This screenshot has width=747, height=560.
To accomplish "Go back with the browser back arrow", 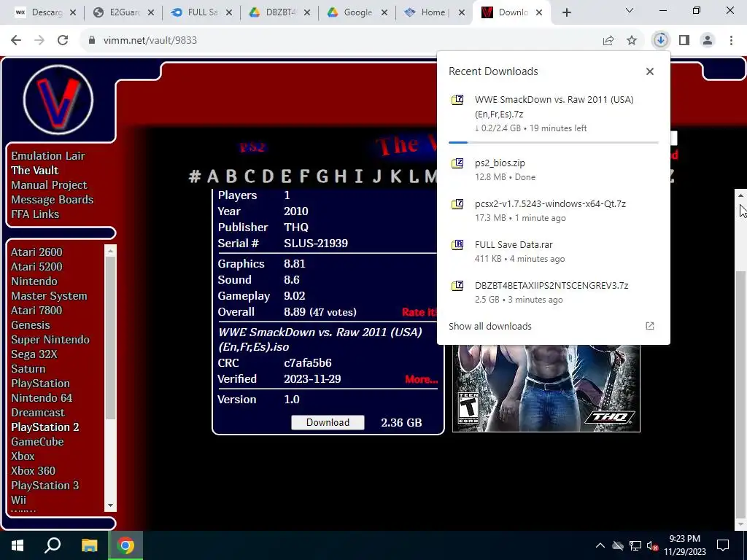I will (16, 40).
